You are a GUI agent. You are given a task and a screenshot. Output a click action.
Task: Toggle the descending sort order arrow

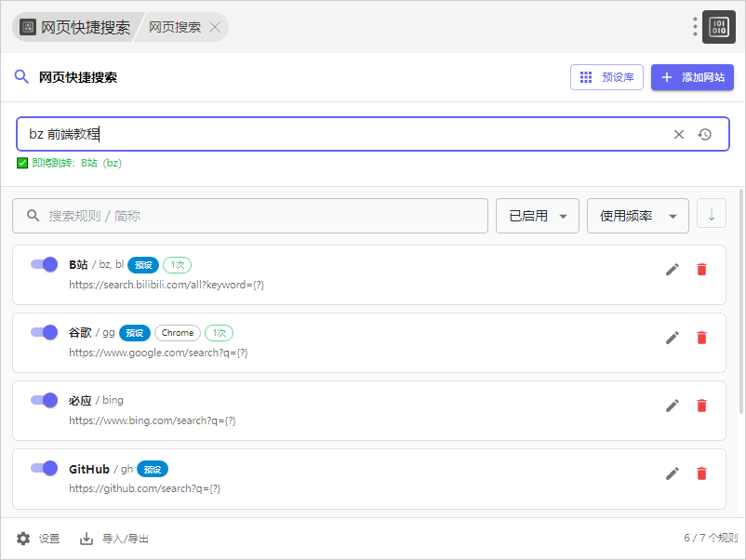pyautogui.click(x=712, y=215)
